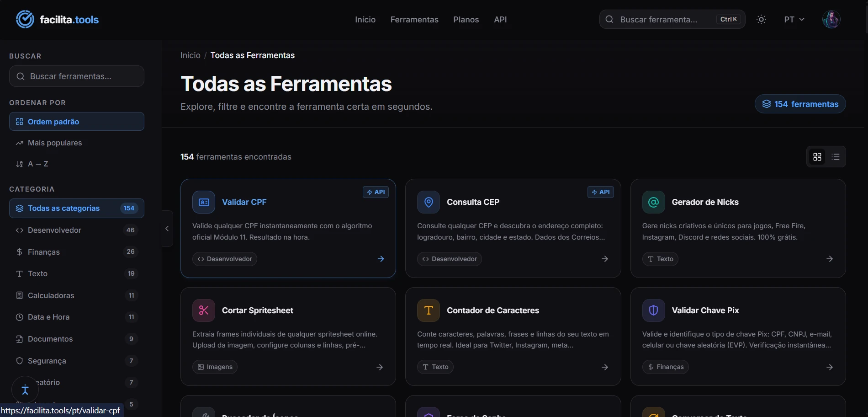868x417 pixels.
Task: Toggle the light theme with the sun icon
Action: (761, 19)
